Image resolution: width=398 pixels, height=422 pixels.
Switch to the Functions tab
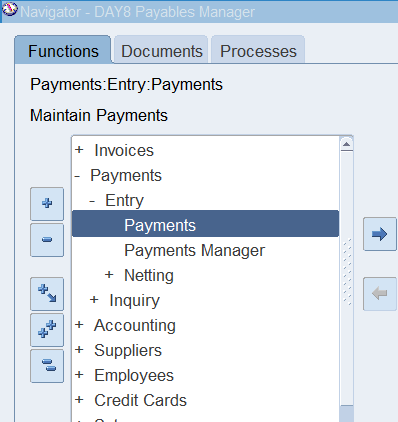[x=63, y=51]
